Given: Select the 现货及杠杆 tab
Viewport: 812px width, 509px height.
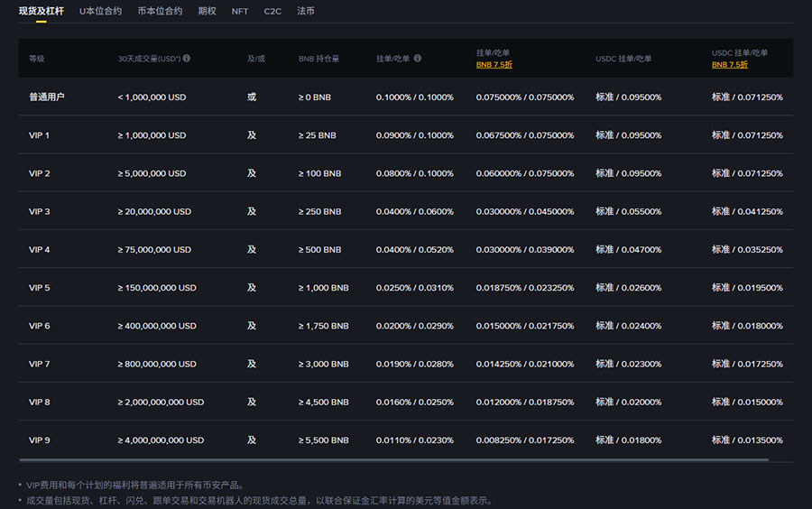Looking at the screenshot, I should click(41, 11).
